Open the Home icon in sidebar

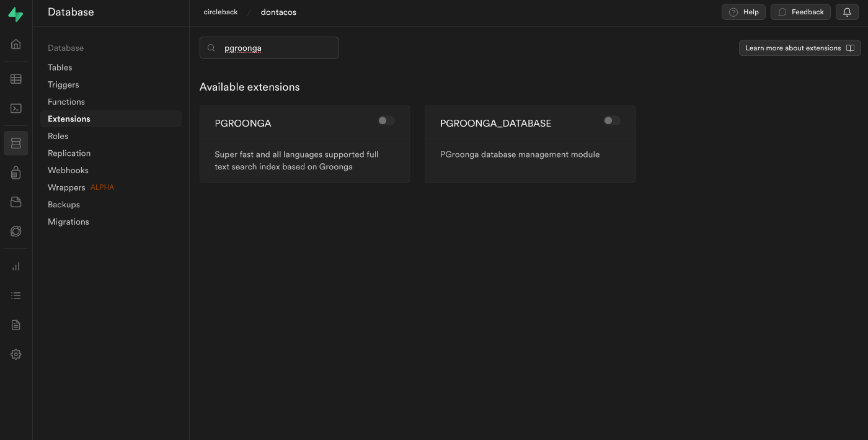(16, 44)
